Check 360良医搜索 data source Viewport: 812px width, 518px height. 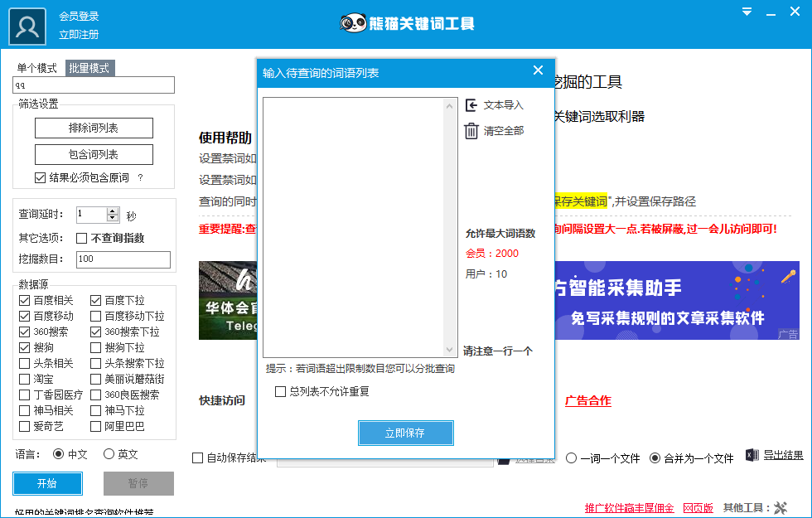tap(95, 395)
